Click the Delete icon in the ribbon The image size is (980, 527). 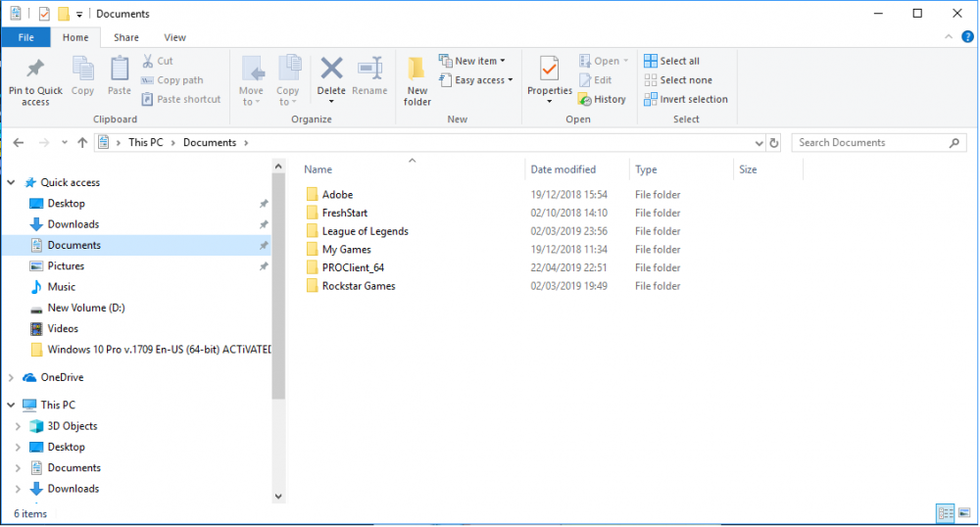tap(331, 71)
